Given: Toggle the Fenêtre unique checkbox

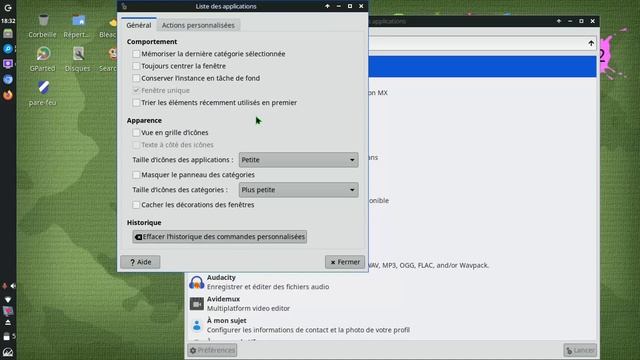Looking at the screenshot, I should point(136,90).
